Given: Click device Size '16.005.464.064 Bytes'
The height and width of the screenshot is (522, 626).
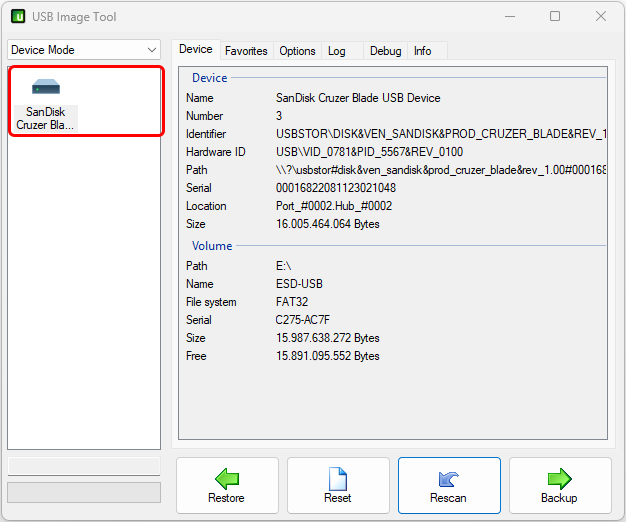Looking at the screenshot, I should [x=327, y=224].
